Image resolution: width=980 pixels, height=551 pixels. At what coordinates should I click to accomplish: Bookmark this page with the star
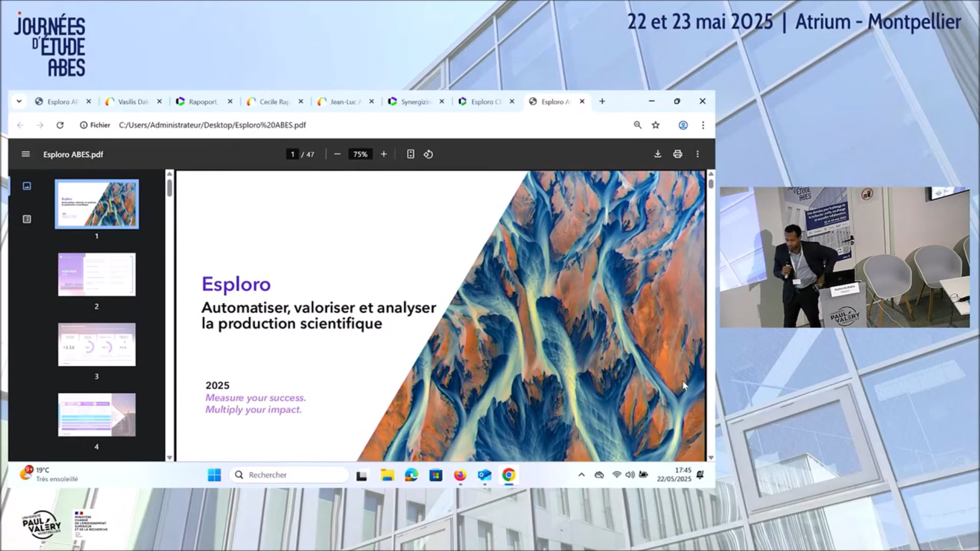pyautogui.click(x=656, y=125)
